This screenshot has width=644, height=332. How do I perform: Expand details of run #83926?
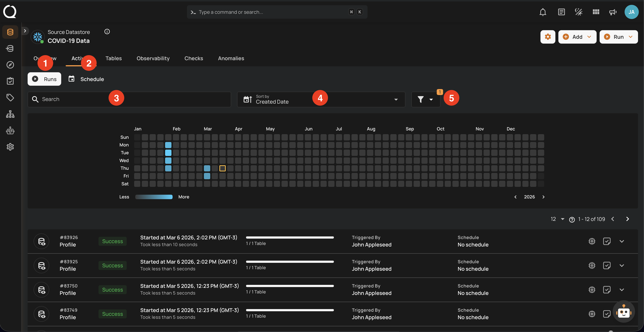pos(622,241)
